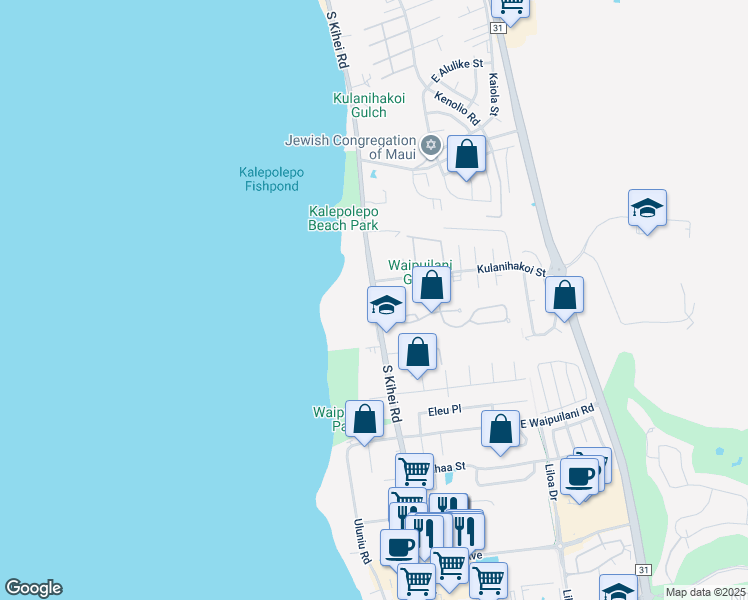Click the Jewish Congregation of Maui label

click(351, 147)
